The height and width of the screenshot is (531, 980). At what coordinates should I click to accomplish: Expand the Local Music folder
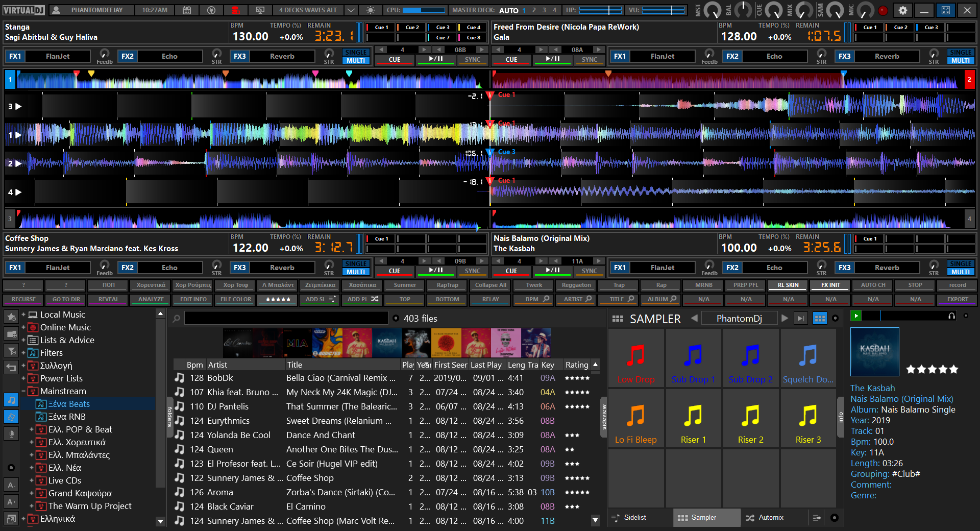23,315
